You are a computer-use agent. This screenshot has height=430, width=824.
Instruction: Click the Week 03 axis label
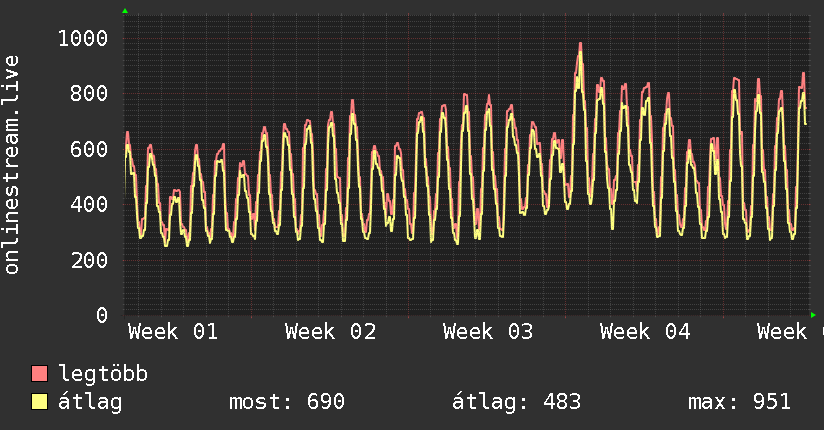(489, 332)
